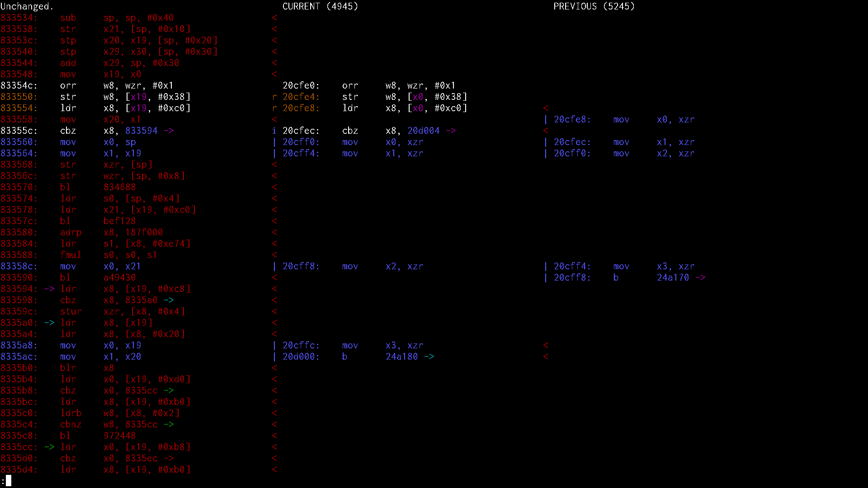Click the command prompt cursor at bottom
Viewport: 868px width, 488px height.
[9, 481]
